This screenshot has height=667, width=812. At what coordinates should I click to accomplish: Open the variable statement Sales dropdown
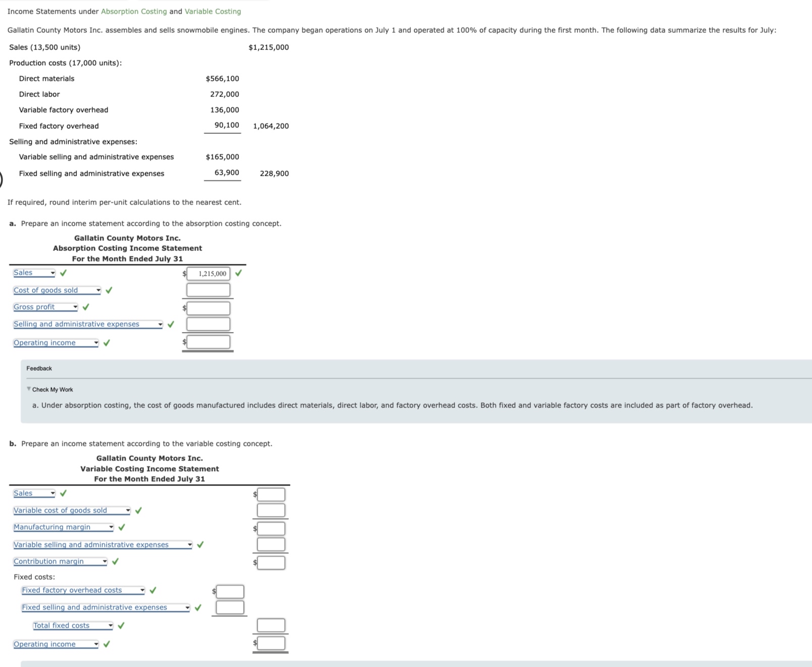34,493
